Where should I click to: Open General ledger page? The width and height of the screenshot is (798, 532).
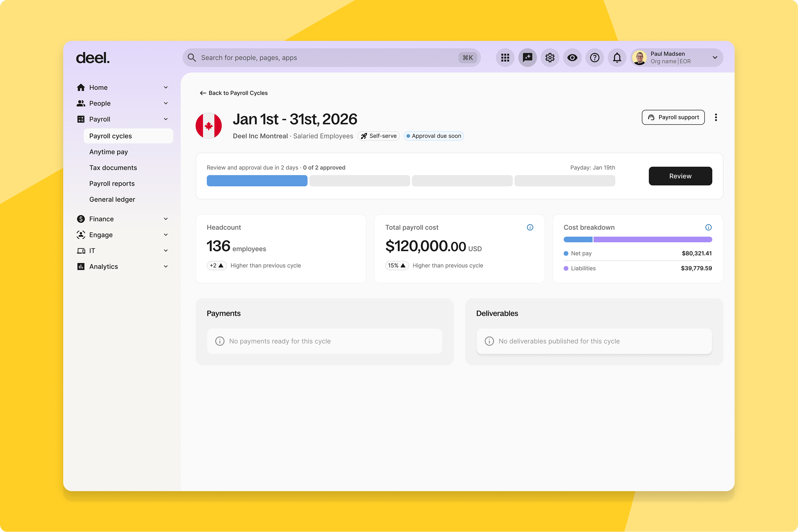112,199
